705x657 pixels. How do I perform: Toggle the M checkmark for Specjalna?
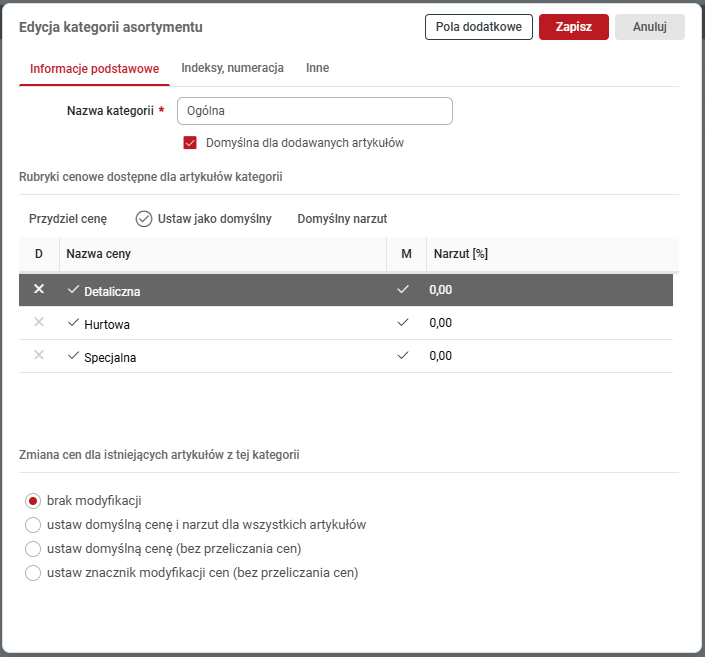pyautogui.click(x=403, y=355)
